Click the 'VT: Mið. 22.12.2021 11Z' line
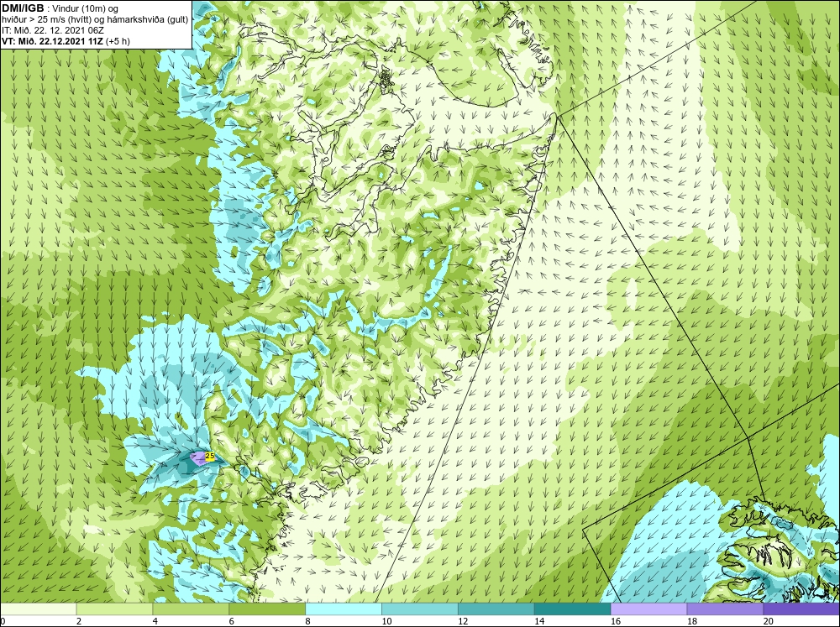840x627 pixels. coord(54,40)
